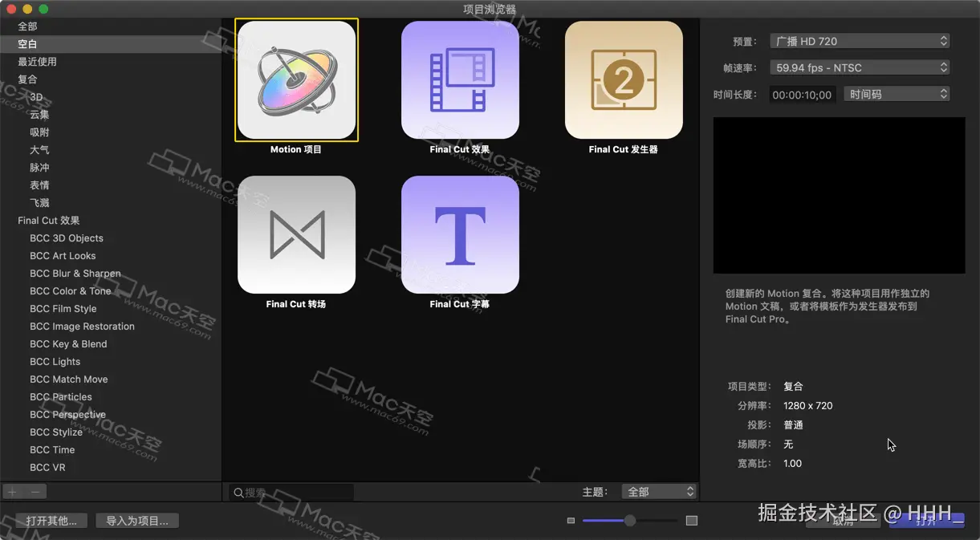
Task: Click the 投影 value 普通
Action: [793, 425]
